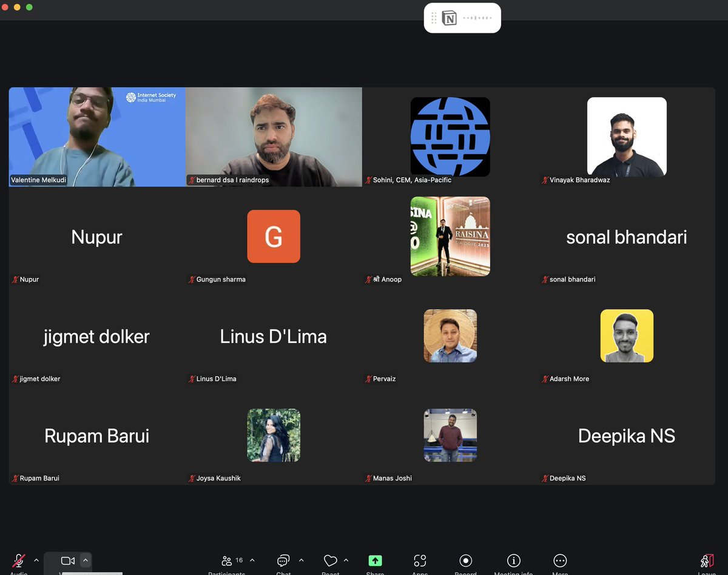Open the More options menu
This screenshot has width=728, height=575.
(x=561, y=560)
